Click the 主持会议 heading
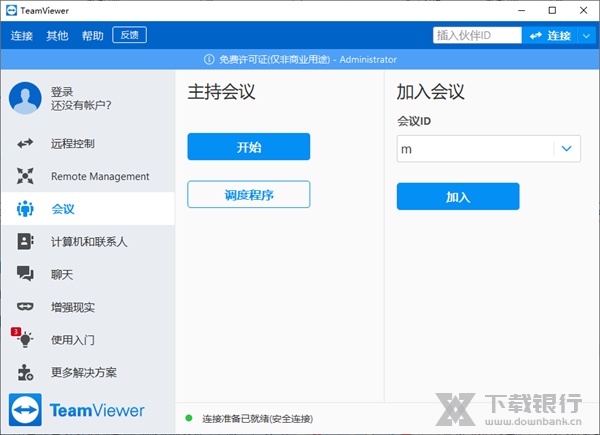This screenshot has width=600, height=435. click(221, 92)
